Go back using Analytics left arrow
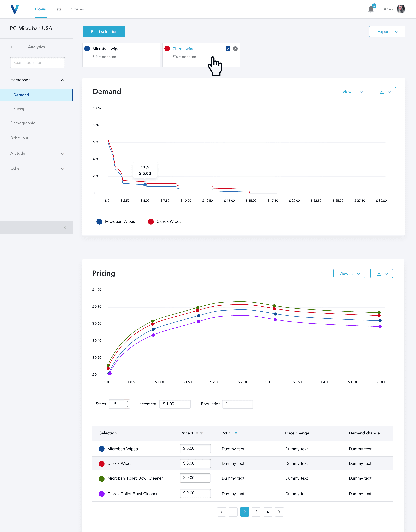416x532 pixels. [11, 47]
